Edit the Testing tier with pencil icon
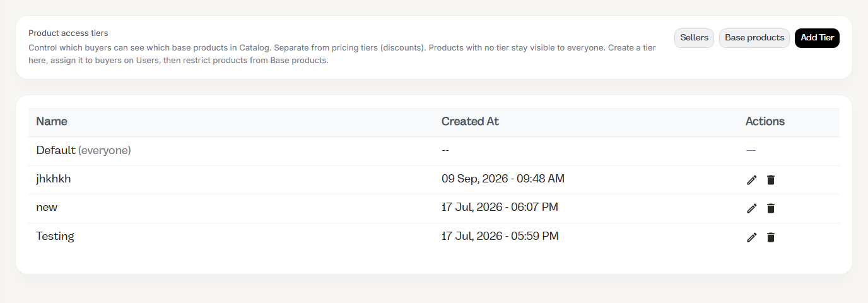Screen dimensions: 868x303 click(x=751, y=237)
